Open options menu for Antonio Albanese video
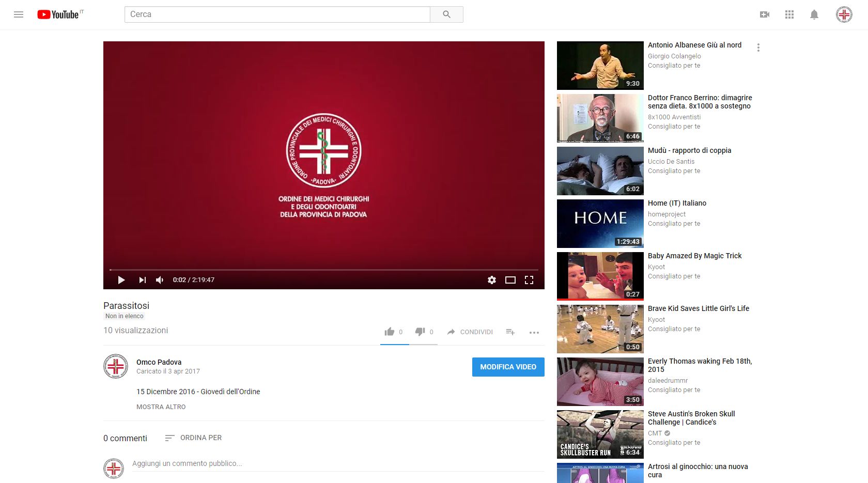 (758, 48)
